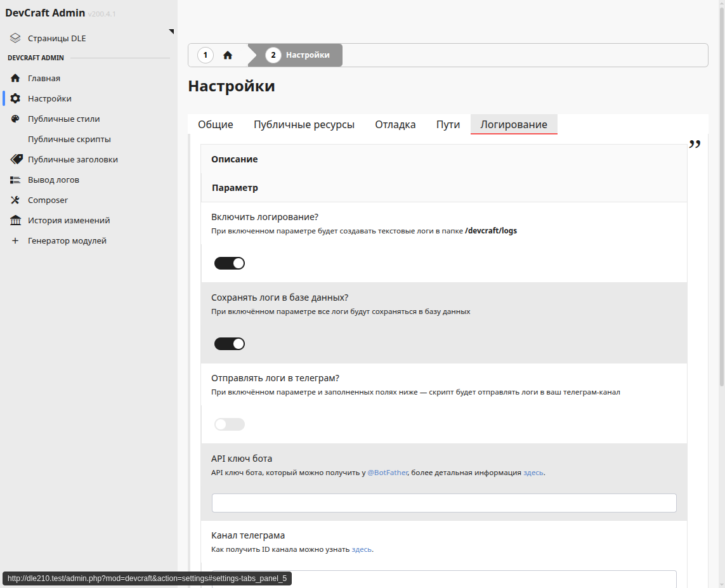Enable sending logs to Telegram
Image resolution: width=725 pixels, height=588 pixels.
click(x=230, y=424)
